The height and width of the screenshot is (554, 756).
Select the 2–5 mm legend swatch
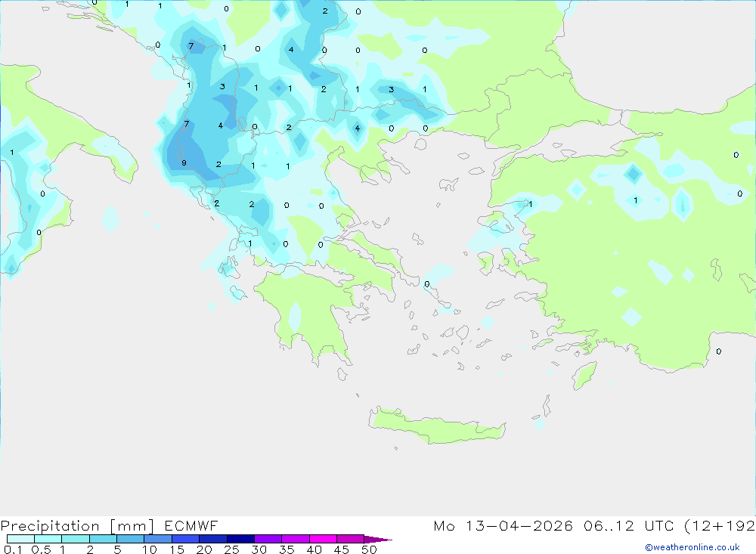pyautogui.click(x=103, y=539)
